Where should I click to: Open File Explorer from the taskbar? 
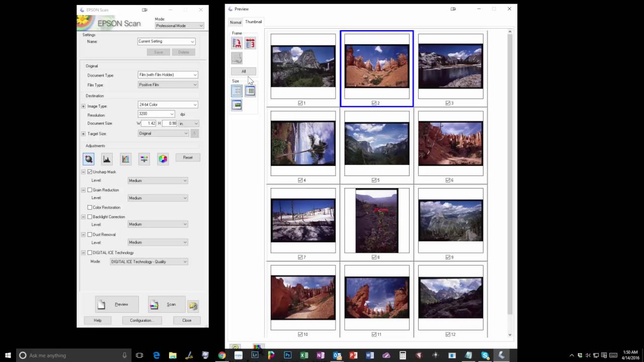tap(173, 355)
